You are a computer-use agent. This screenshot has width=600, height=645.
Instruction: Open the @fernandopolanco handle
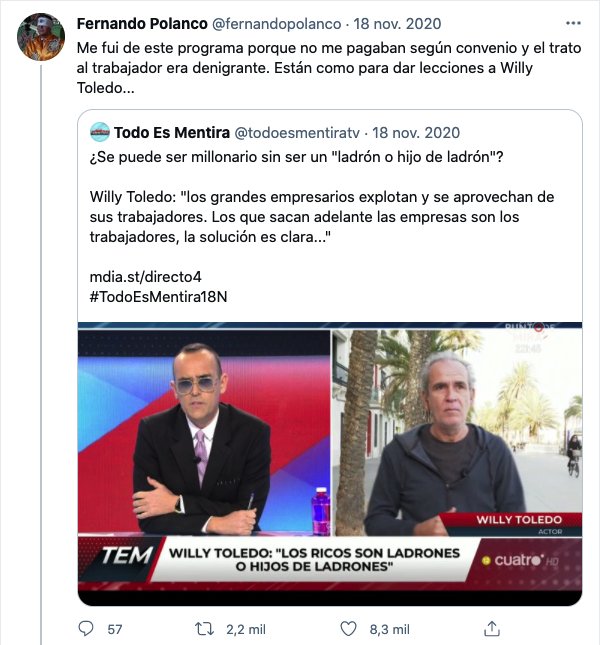tap(276, 24)
